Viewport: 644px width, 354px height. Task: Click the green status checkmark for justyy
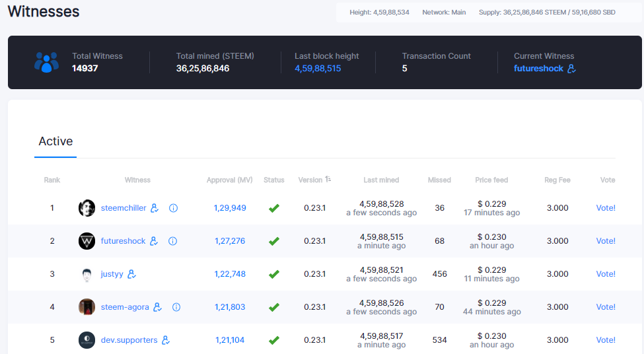point(274,274)
